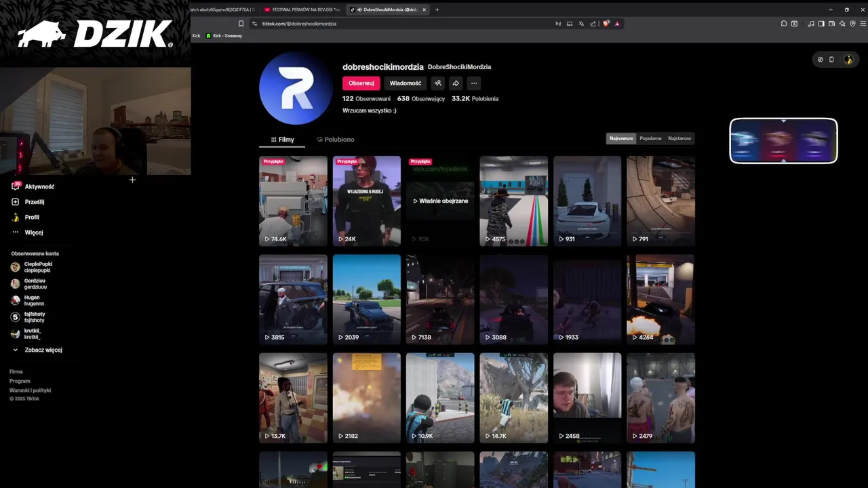Open the Aktywność inbox icon
Screen dimensions: 868x488
coord(15,186)
